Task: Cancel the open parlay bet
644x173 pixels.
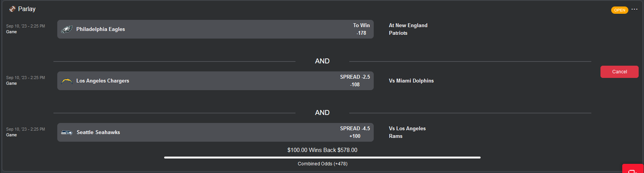Action: (619, 72)
